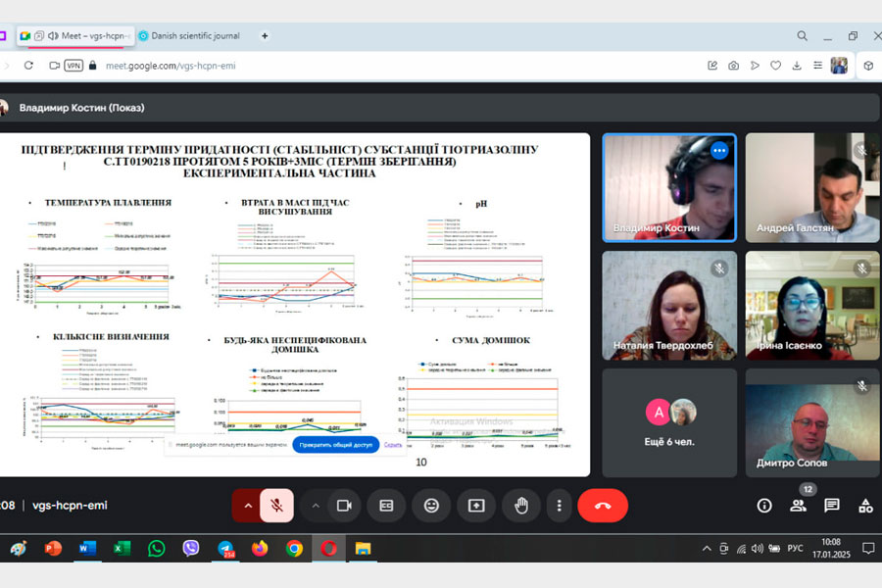Expand video settings arrow beside camera
The height and width of the screenshot is (588, 882).
[316, 506]
